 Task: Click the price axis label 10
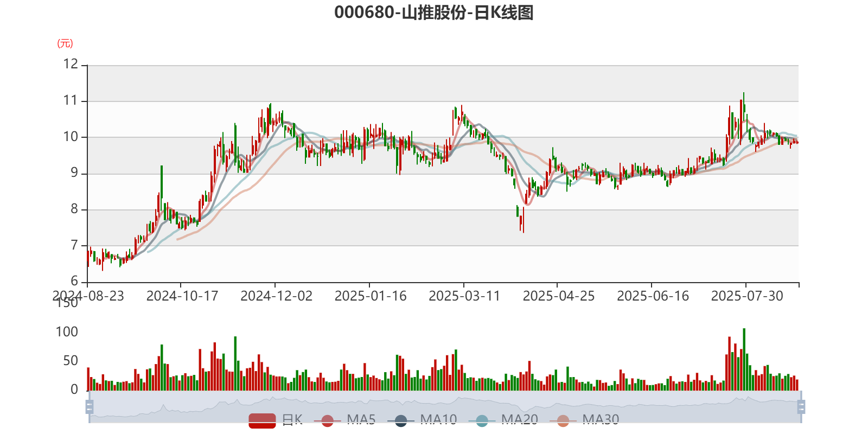(71, 137)
